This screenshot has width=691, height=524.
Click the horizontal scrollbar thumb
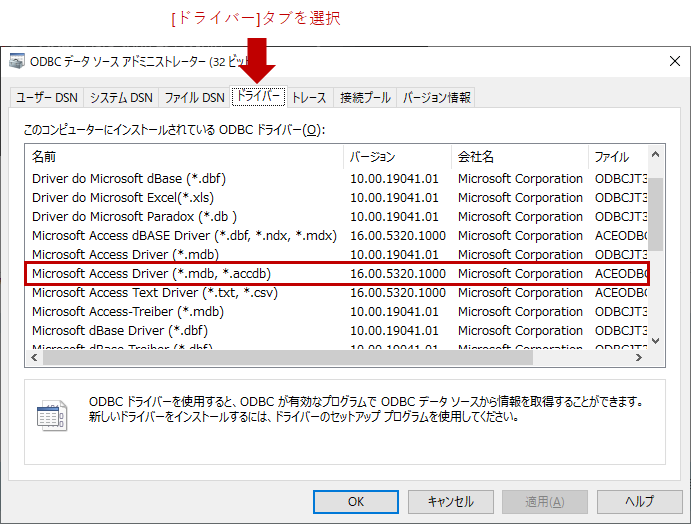click(288, 357)
